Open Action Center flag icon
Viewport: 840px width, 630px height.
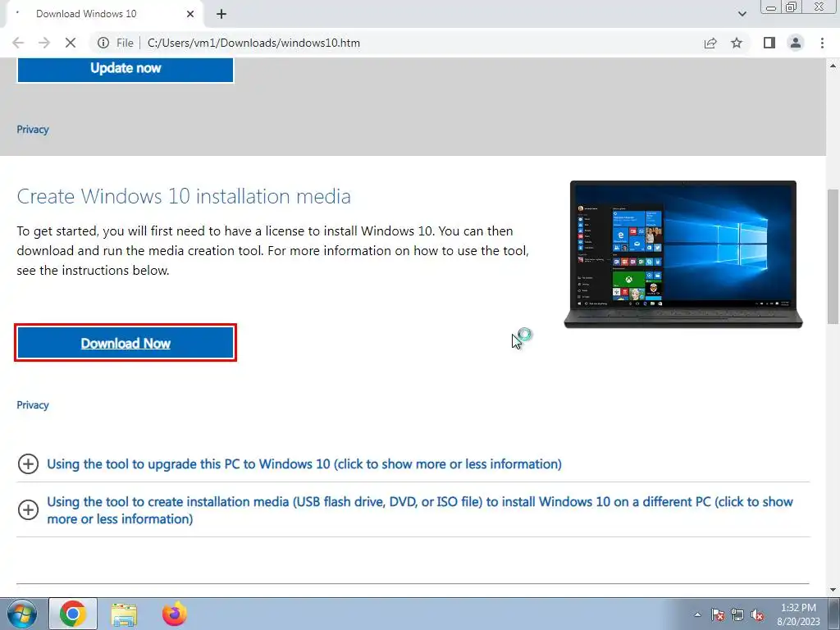tap(717, 614)
